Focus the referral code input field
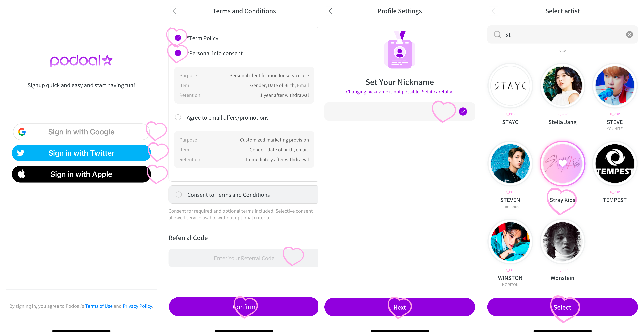 [243, 258]
